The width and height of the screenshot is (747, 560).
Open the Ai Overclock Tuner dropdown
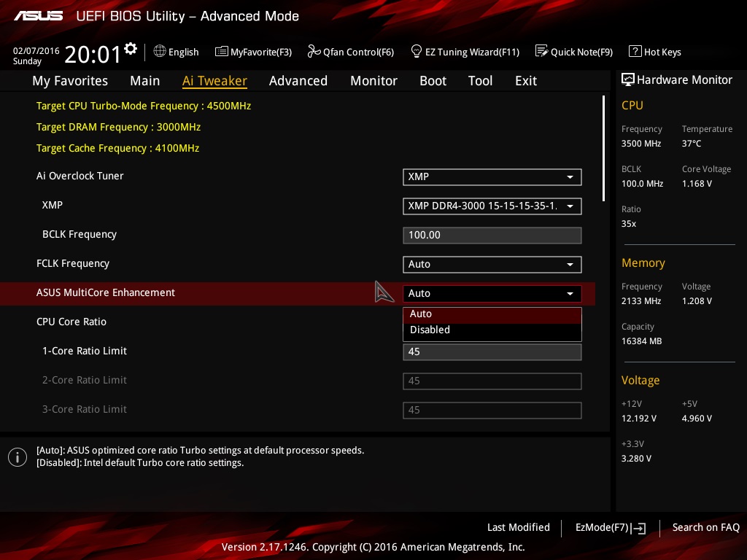click(492, 177)
